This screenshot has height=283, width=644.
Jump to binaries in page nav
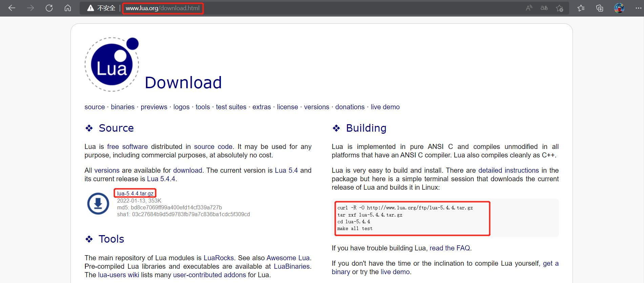click(x=123, y=107)
